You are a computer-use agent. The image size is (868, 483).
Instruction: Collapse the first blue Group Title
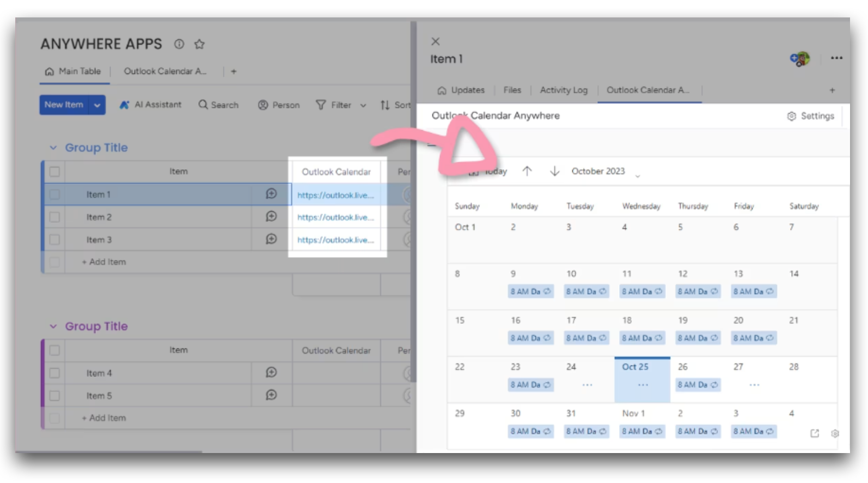(53, 148)
